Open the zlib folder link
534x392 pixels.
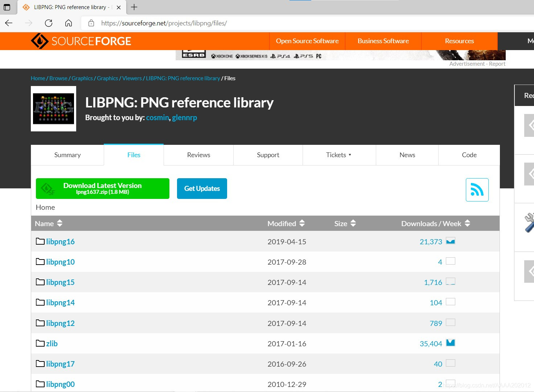click(52, 343)
